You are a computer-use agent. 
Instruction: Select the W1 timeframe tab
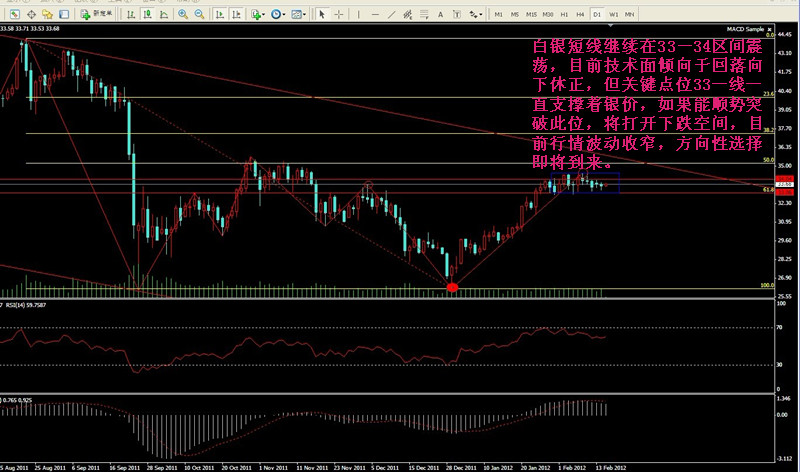coord(613,14)
